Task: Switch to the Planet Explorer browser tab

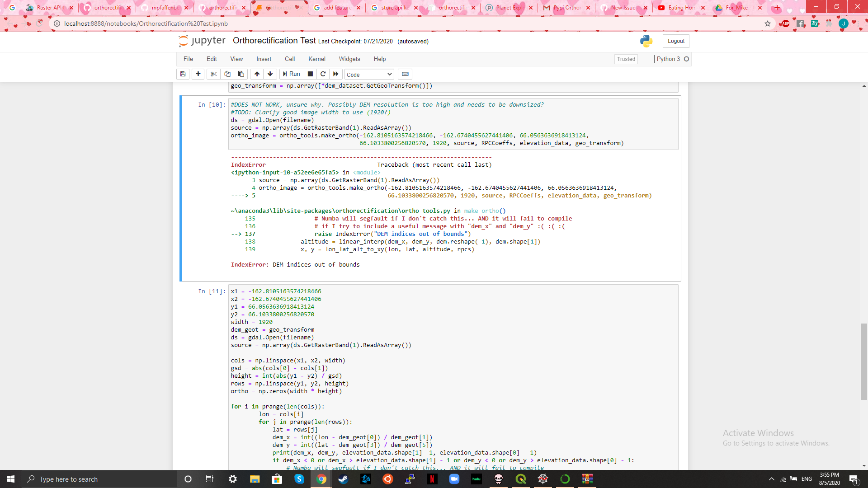Action: click(x=509, y=8)
